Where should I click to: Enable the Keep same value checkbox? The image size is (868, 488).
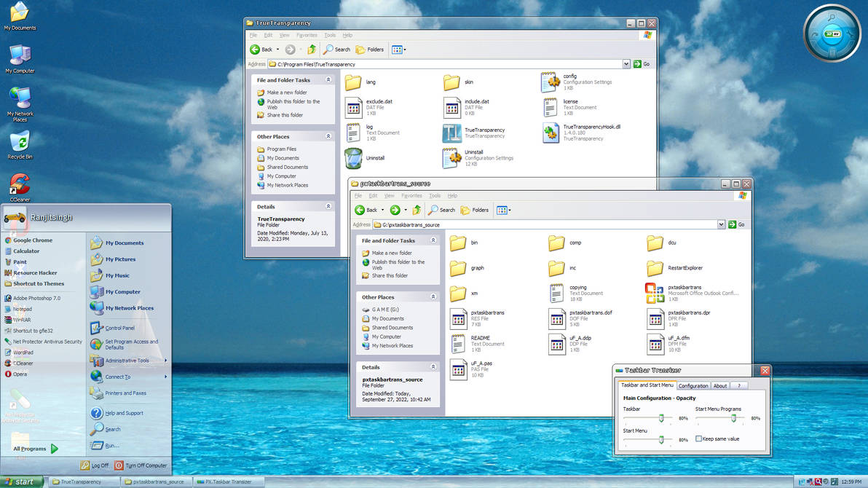pos(701,438)
